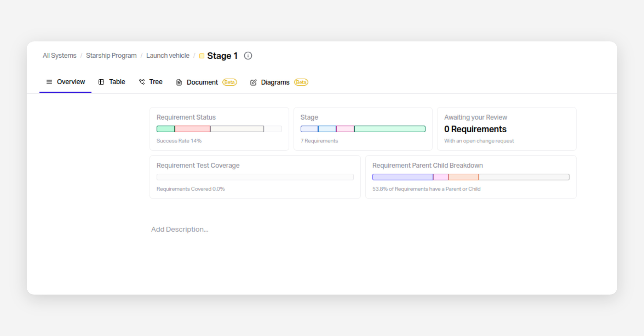Viewport: 644px width, 336px height.
Task: Navigate to Launch vehicle breadcrumb
Action: (168, 55)
